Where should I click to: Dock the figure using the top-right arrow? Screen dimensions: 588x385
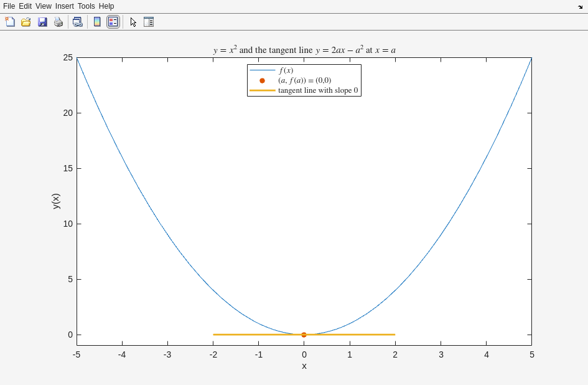580,7
